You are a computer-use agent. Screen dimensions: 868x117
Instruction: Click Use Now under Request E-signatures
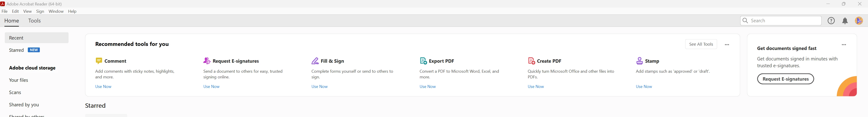211,87
